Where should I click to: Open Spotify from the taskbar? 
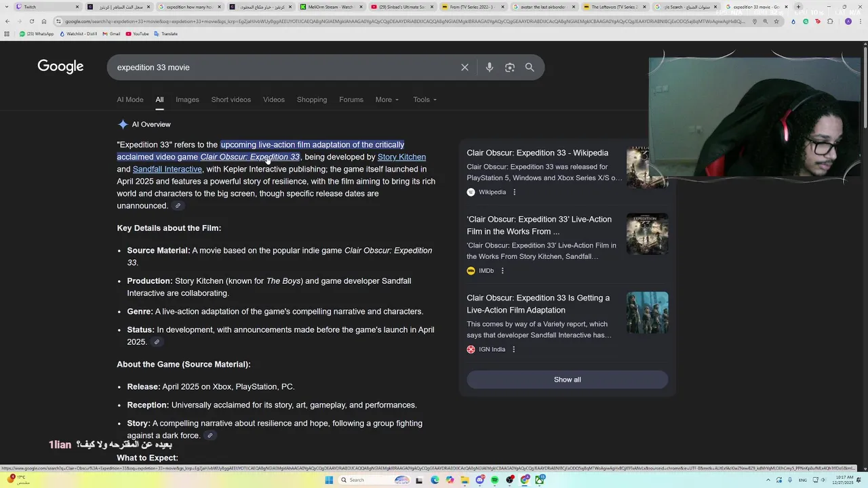tap(494, 480)
